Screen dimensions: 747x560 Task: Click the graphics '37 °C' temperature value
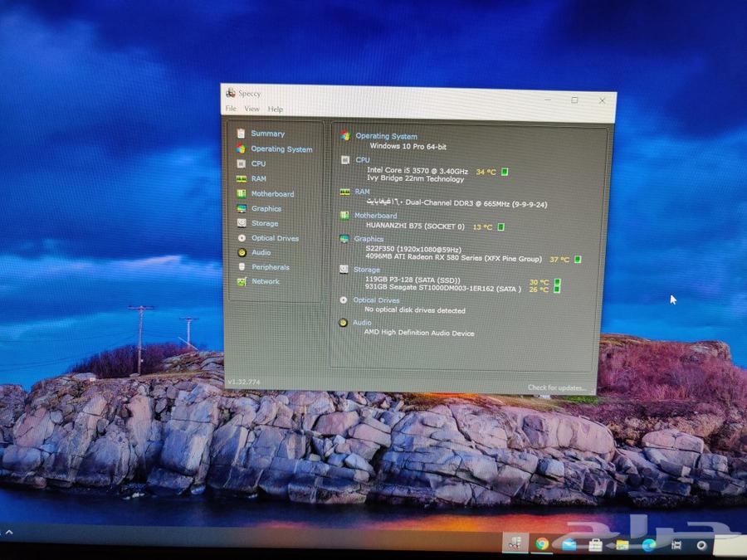tap(559, 260)
